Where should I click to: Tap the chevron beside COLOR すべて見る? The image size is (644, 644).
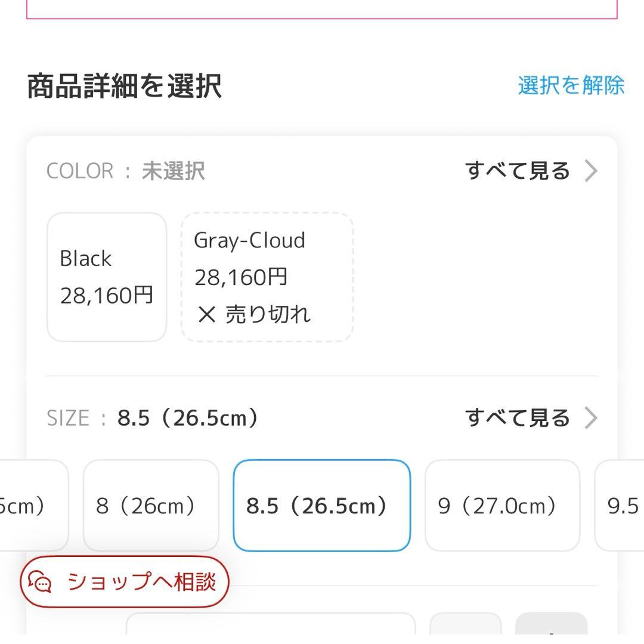point(592,171)
